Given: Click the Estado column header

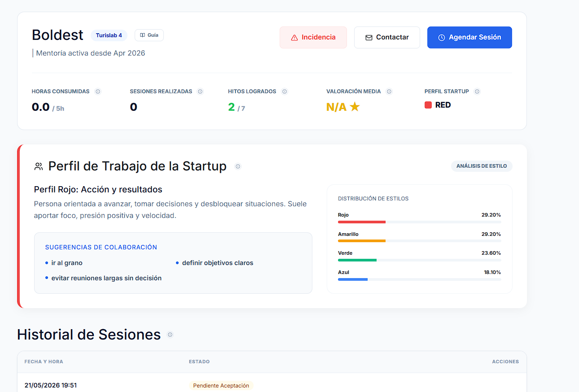Looking at the screenshot, I should click(x=199, y=362).
